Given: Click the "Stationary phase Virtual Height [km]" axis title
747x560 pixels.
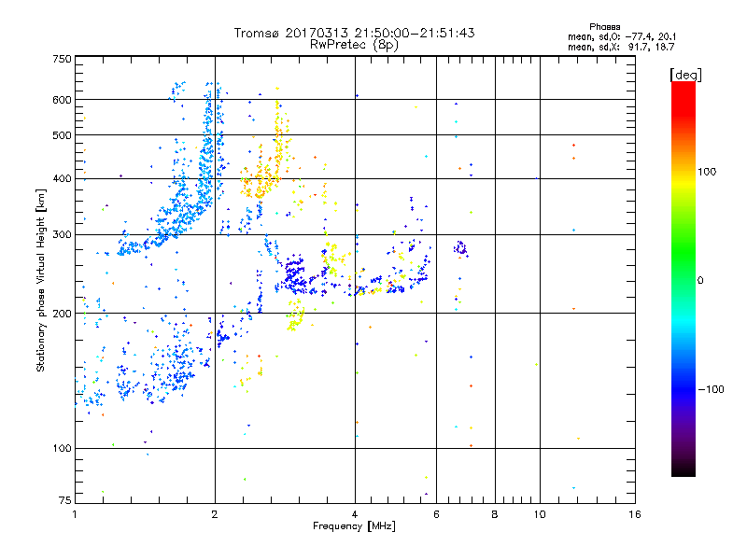Looking at the screenshot, I should point(41,280).
